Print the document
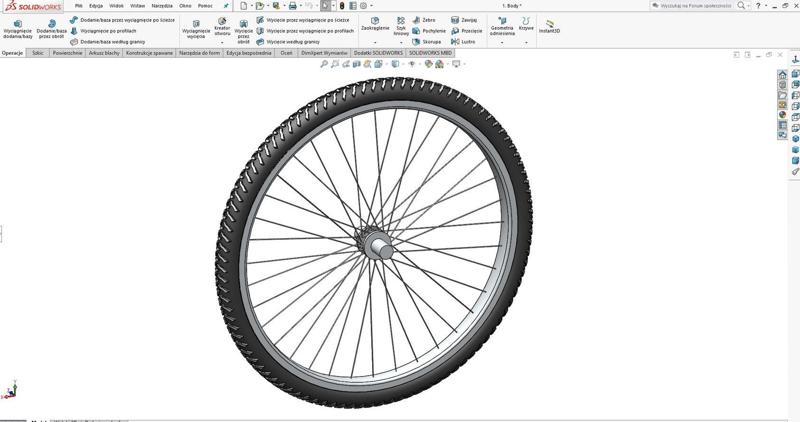The width and height of the screenshot is (800, 422). click(292, 6)
